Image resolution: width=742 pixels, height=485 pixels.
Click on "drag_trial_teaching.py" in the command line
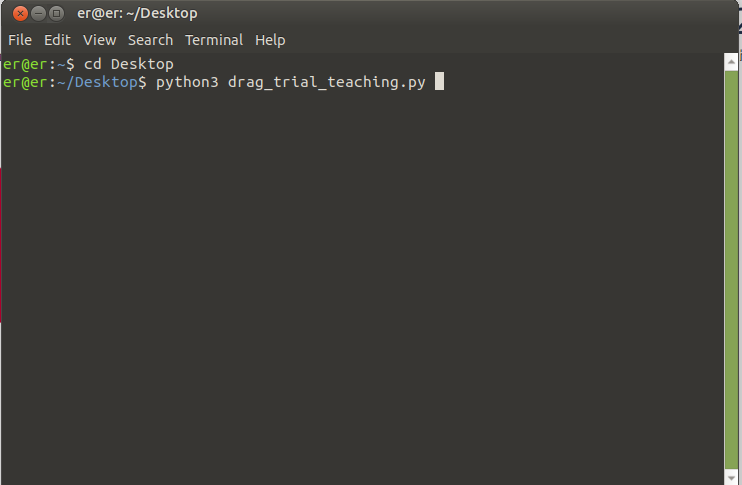pos(326,82)
